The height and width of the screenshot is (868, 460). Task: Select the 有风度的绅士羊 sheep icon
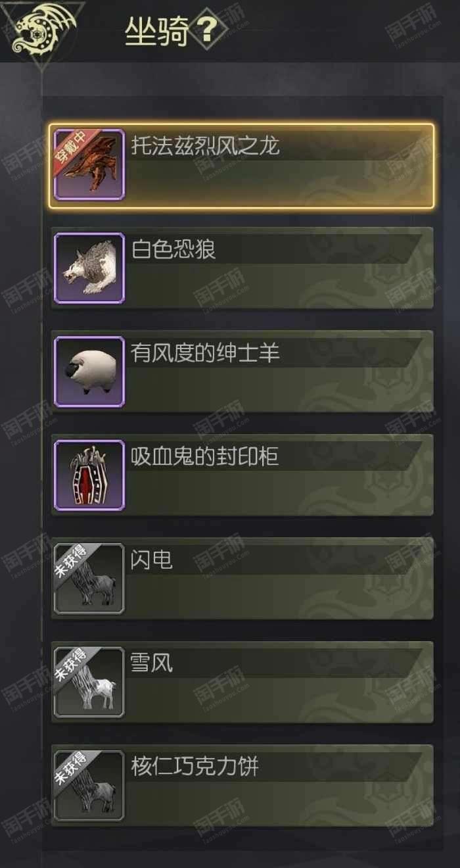pyautogui.click(x=89, y=372)
